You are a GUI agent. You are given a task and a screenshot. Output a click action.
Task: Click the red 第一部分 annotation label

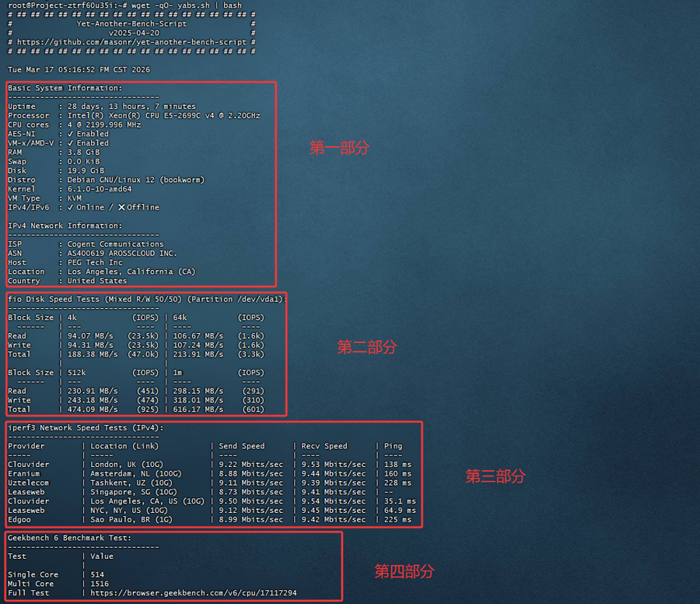click(339, 148)
